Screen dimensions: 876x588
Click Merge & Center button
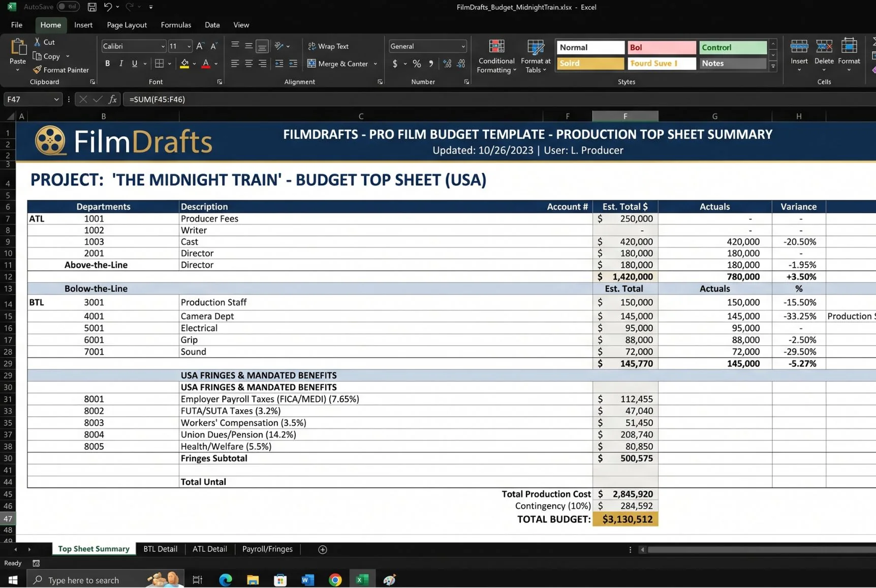pyautogui.click(x=338, y=64)
